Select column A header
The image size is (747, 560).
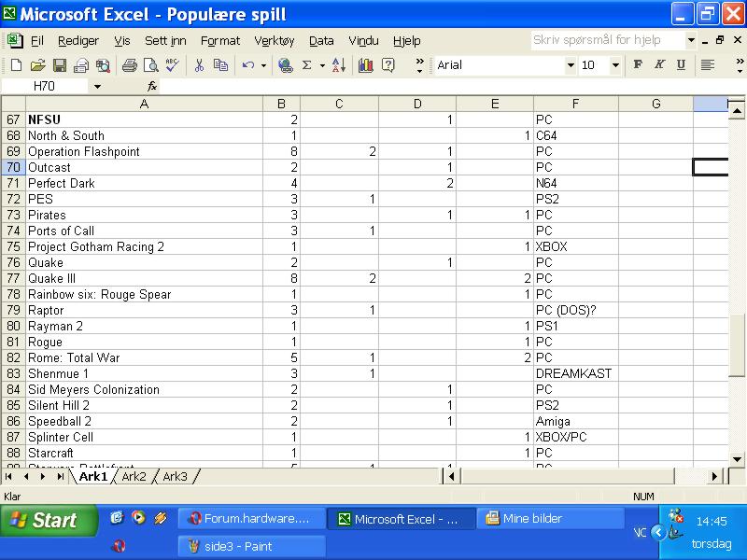144,104
